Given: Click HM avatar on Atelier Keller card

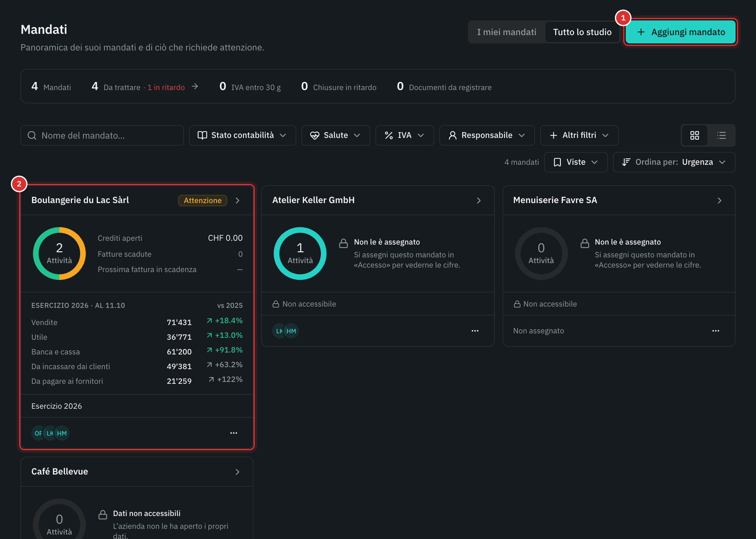Looking at the screenshot, I should coord(291,331).
